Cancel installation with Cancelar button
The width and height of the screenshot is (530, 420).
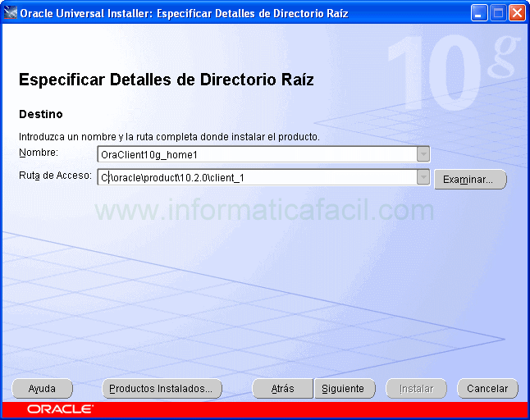point(487,389)
